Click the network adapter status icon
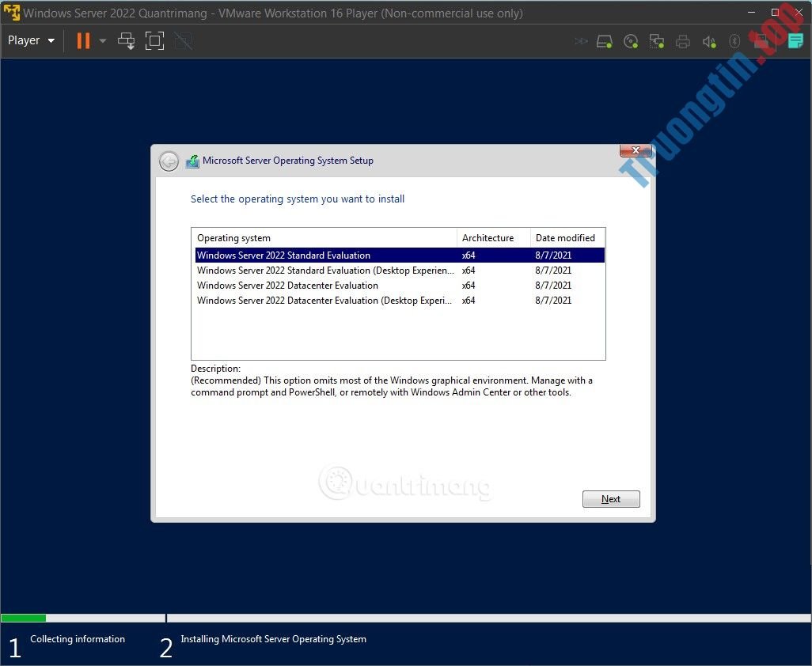The image size is (812, 666). tap(657, 40)
